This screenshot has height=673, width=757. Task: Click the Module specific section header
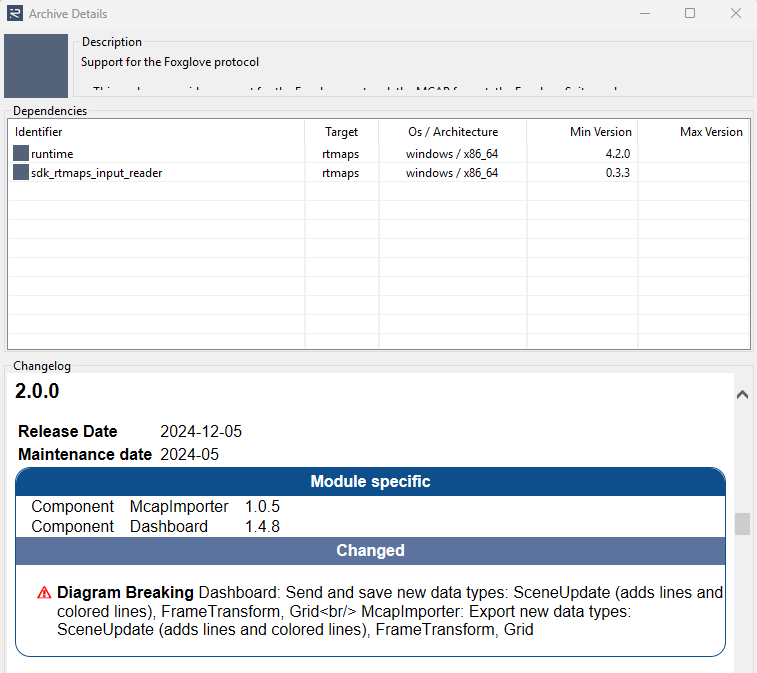370,482
